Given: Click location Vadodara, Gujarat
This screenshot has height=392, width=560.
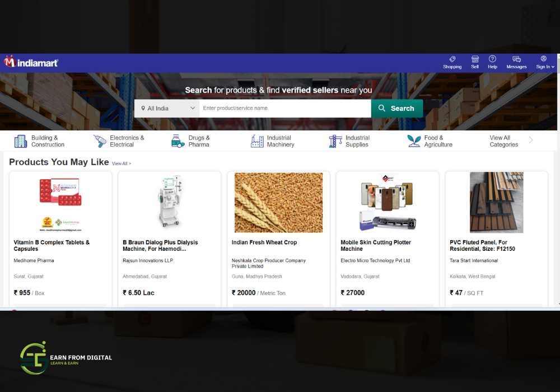Looking at the screenshot, I should click(360, 276).
